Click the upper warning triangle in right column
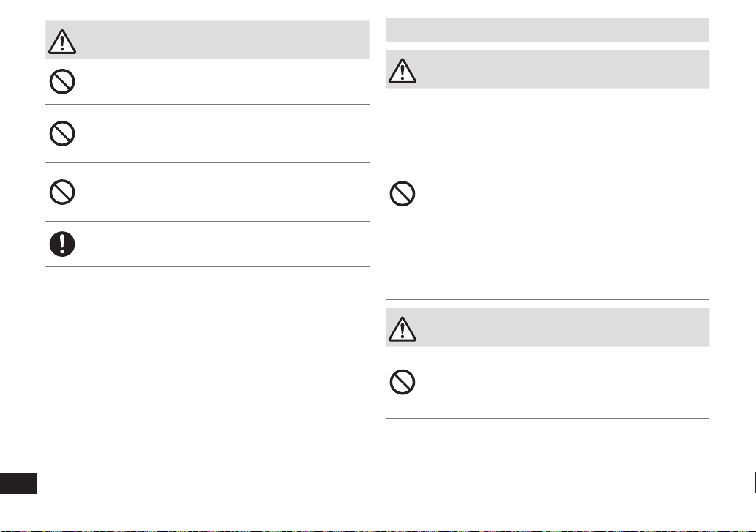756x532 pixels. [403, 71]
